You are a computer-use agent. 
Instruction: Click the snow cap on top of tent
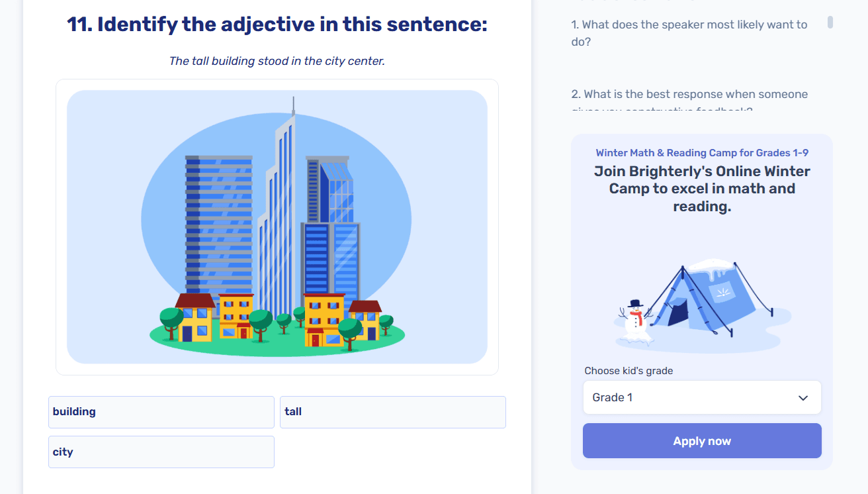tap(711, 266)
